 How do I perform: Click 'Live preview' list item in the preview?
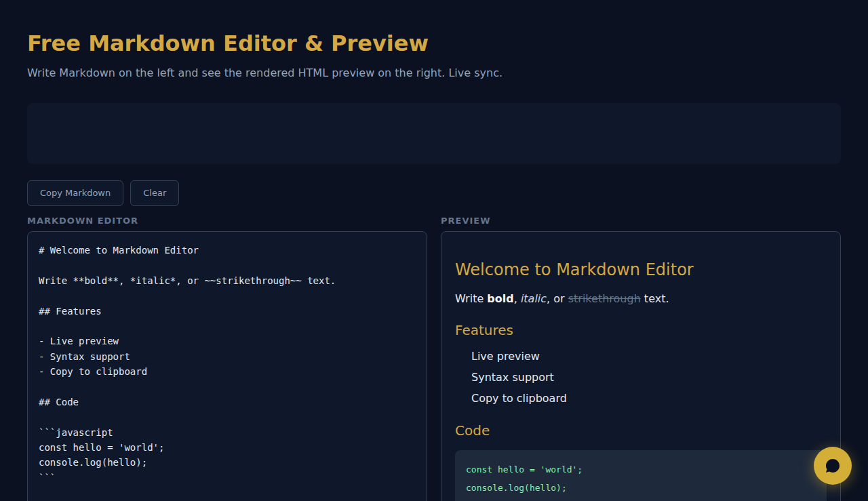tap(505, 357)
